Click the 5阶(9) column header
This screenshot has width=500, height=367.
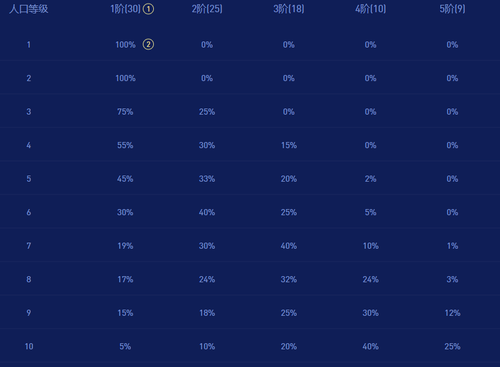[x=452, y=9]
